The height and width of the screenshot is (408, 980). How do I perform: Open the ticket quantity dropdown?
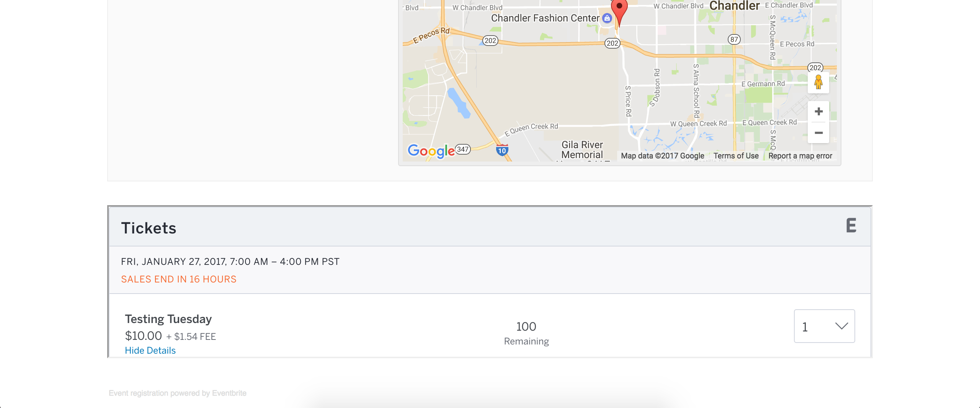pos(824,326)
